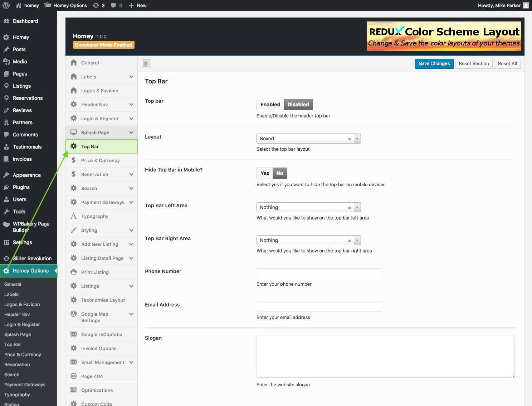
Task: Click New in the admin bar
Action: coord(137,5)
